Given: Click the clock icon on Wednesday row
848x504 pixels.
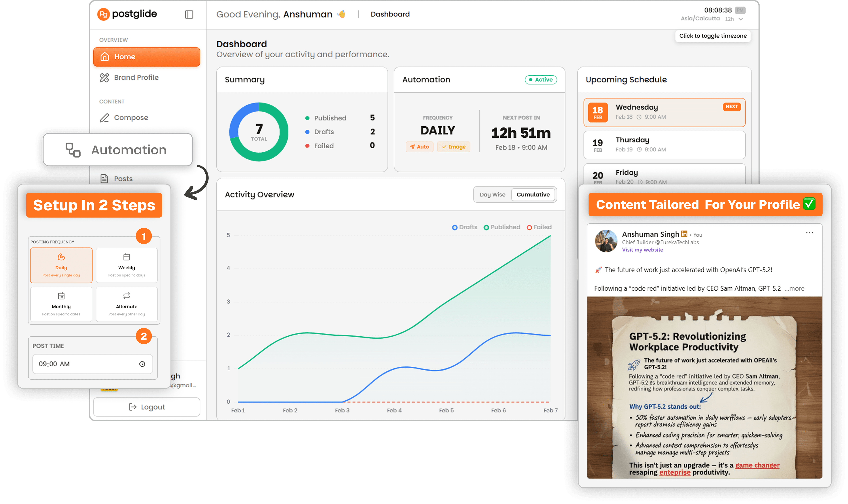Looking at the screenshot, I should 639,117.
